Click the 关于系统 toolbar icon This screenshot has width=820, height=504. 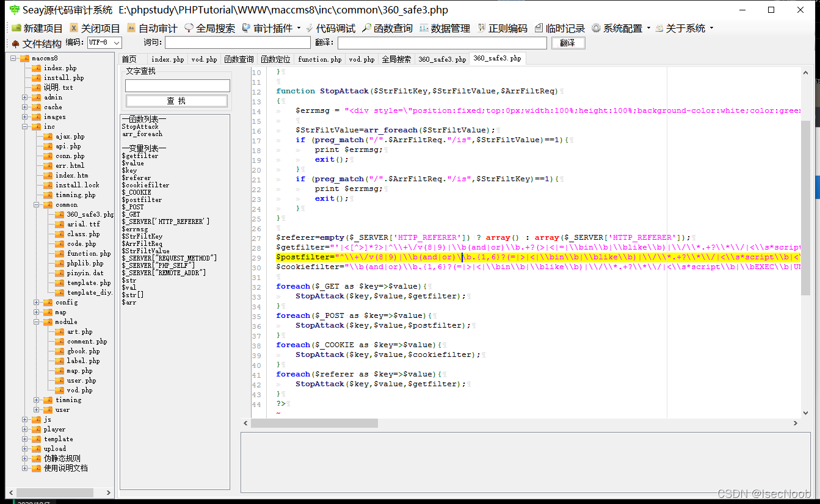659,28
